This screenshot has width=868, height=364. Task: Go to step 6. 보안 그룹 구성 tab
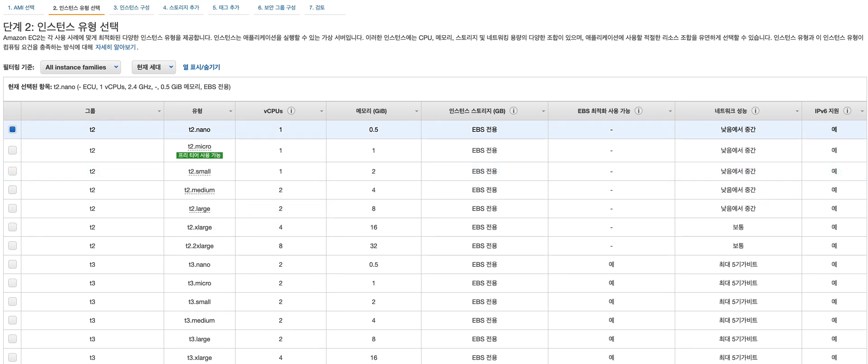tap(276, 8)
